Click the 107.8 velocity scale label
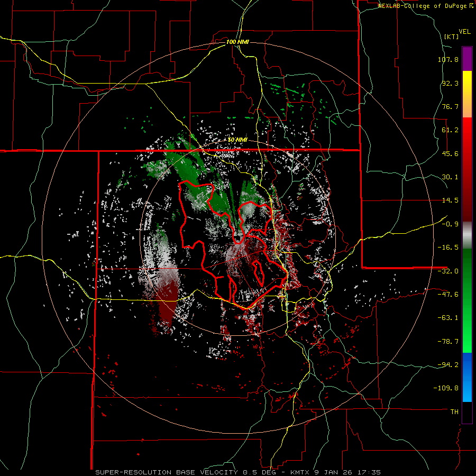 [x=448, y=59]
